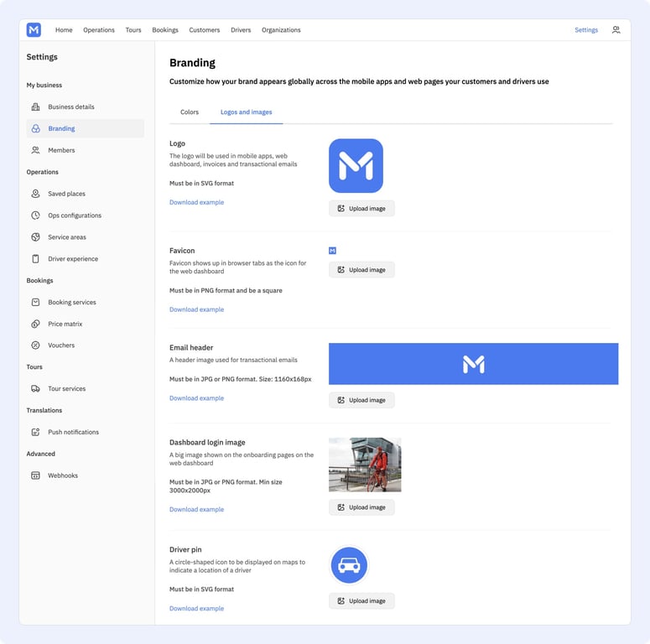Image resolution: width=650 pixels, height=644 pixels.
Task: Click the 'Email header' section title
Action: (x=191, y=348)
